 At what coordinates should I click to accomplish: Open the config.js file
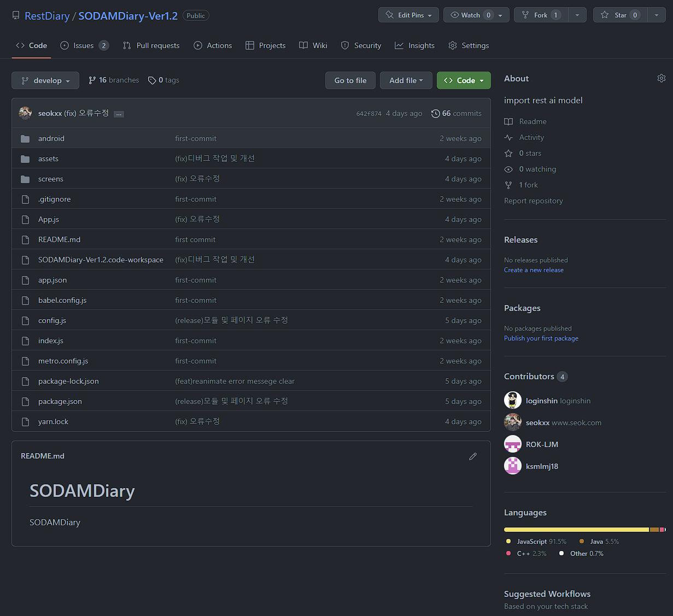[x=52, y=320]
